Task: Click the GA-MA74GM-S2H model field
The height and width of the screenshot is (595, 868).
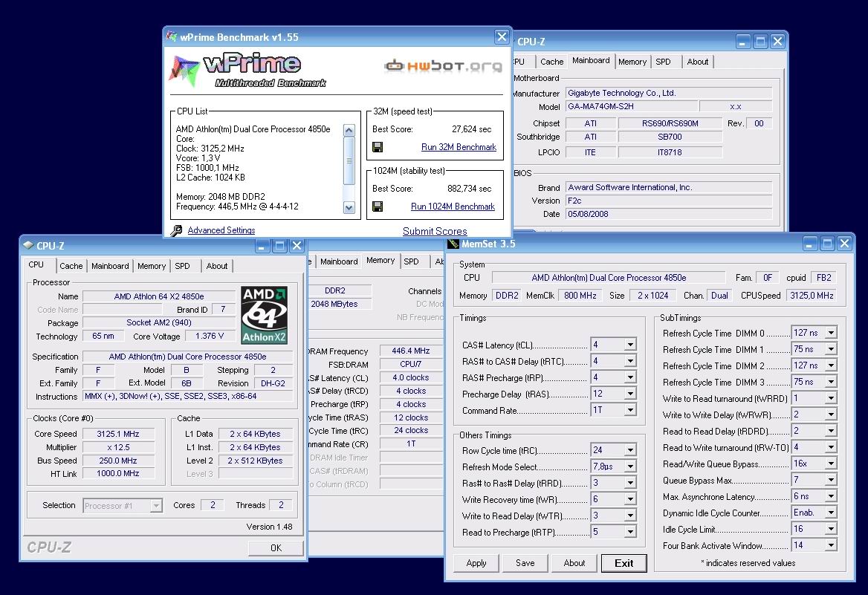Action: pyautogui.click(x=630, y=106)
